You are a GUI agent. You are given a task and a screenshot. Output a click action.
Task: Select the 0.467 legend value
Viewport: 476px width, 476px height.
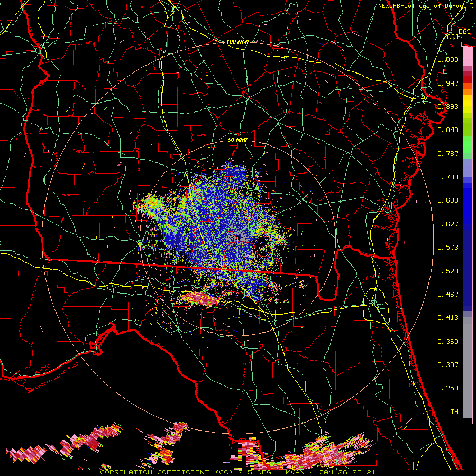(448, 295)
